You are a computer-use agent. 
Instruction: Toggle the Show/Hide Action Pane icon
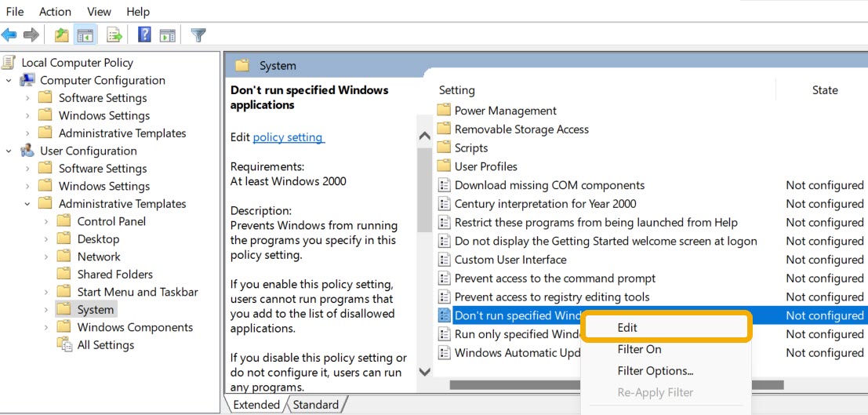click(x=167, y=35)
